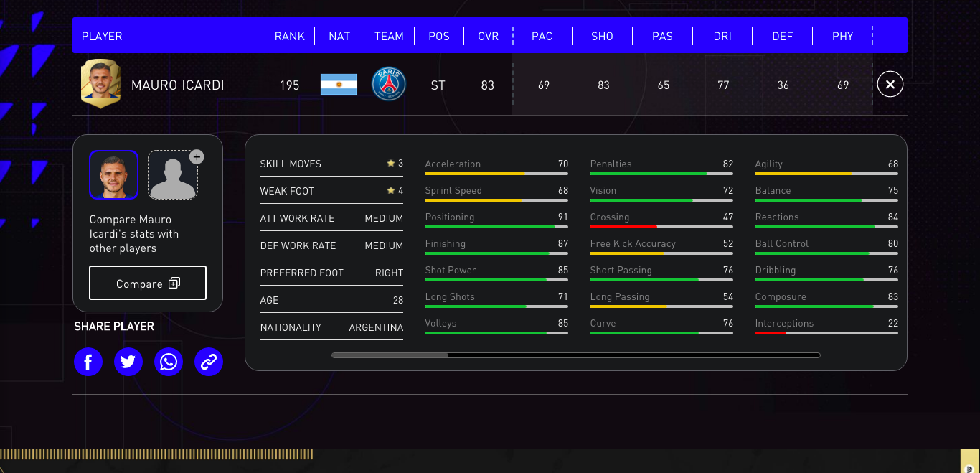The image size is (980, 473).
Task: Click the Paris Saint-Germain club badge
Action: point(389,85)
